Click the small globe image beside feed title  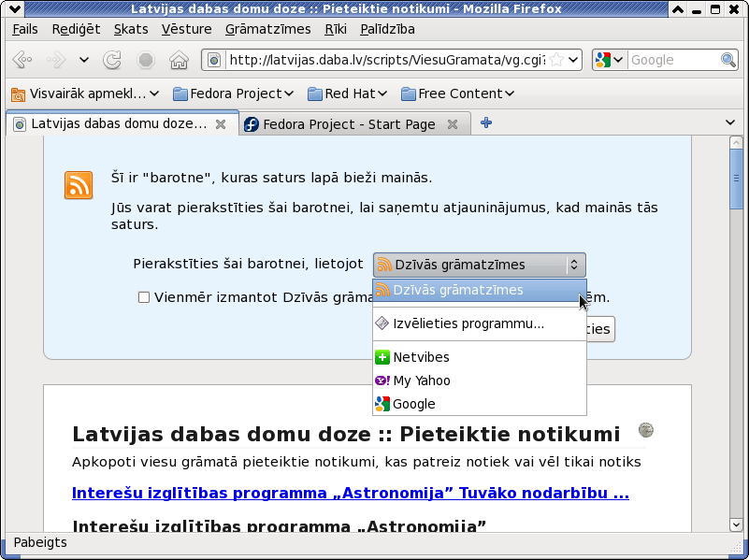pyautogui.click(x=646, y=430)
